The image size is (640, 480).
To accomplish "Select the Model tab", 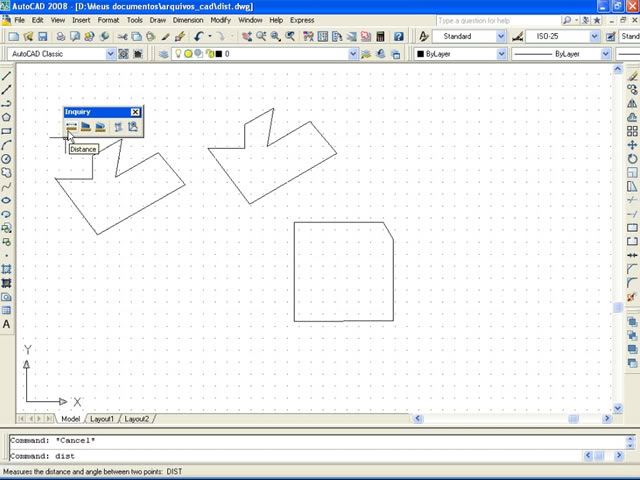I will tap(70, 419).
